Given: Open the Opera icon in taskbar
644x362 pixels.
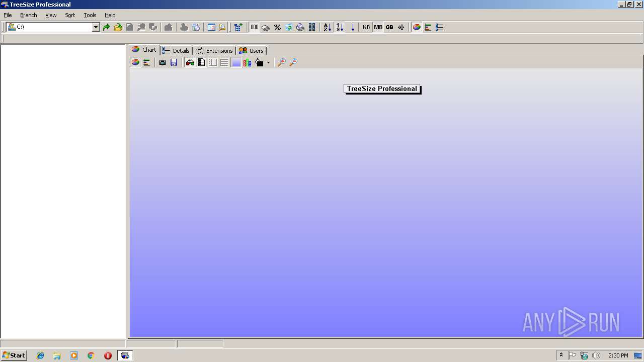Looking at the screenshot, I should 108,355.
